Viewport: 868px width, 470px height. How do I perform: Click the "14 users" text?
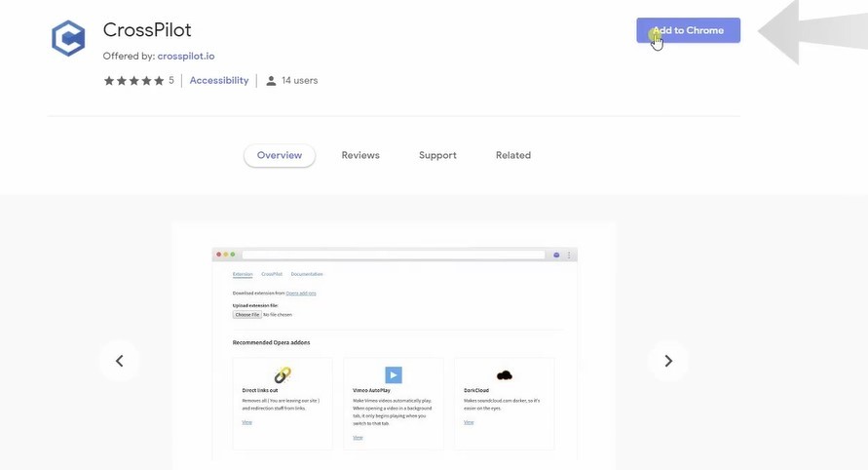pyautogui.click(x=299, y=80)
